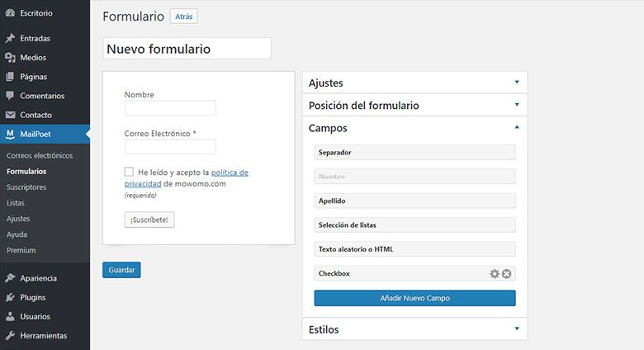Open Formularios submenu item
The width and height of the screenshot is (644, 350).
point(26,172)
